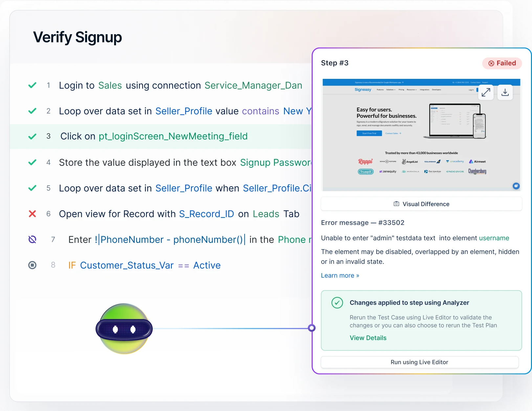Click the skipped-step icon beside step 7

(x=32, y=240)
